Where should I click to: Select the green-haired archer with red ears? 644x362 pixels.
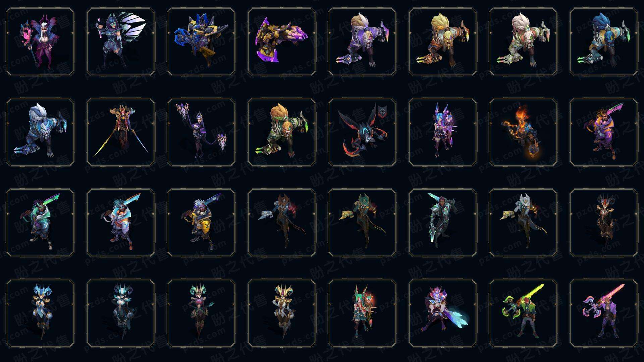point(362,313)
